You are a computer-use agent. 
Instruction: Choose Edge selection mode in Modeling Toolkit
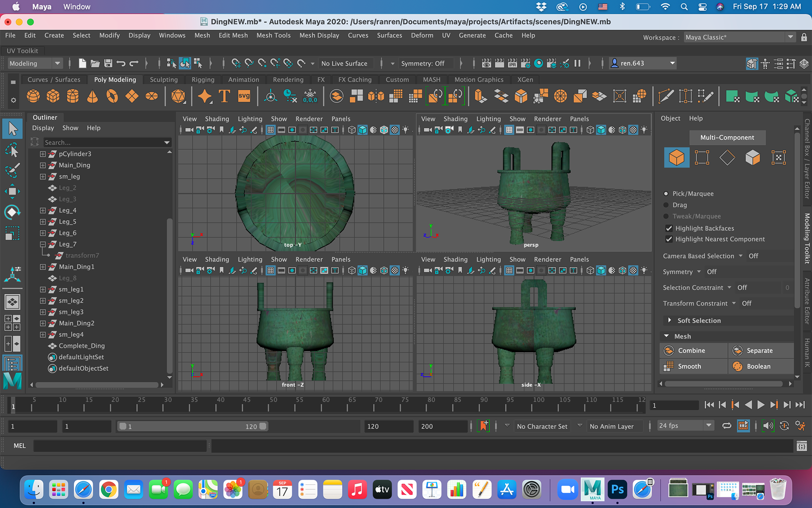tap(727, 157)
